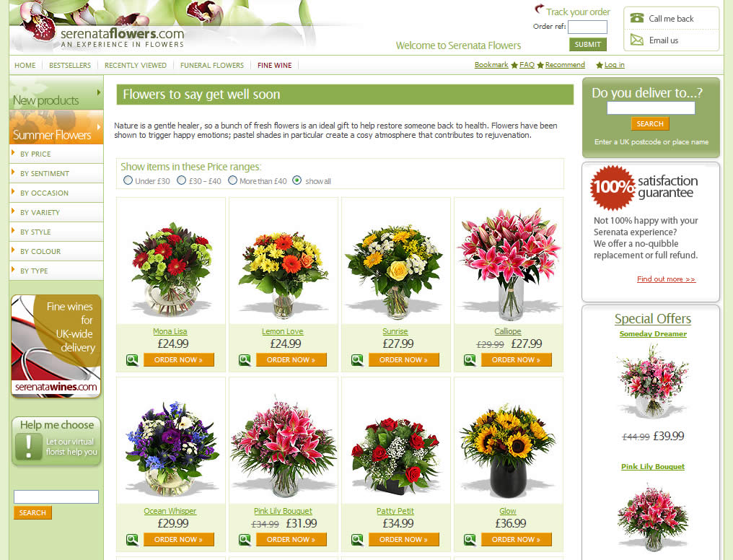The width and height of the screenshot is (733, 560).
Task: Expand the By Variety sidebar section
Action: (56, 212)
